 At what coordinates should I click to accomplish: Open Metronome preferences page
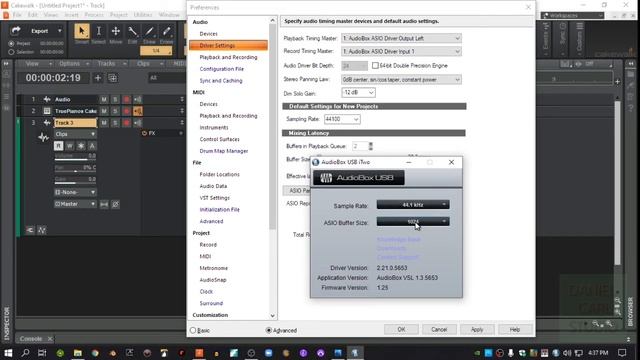point(213,268)
